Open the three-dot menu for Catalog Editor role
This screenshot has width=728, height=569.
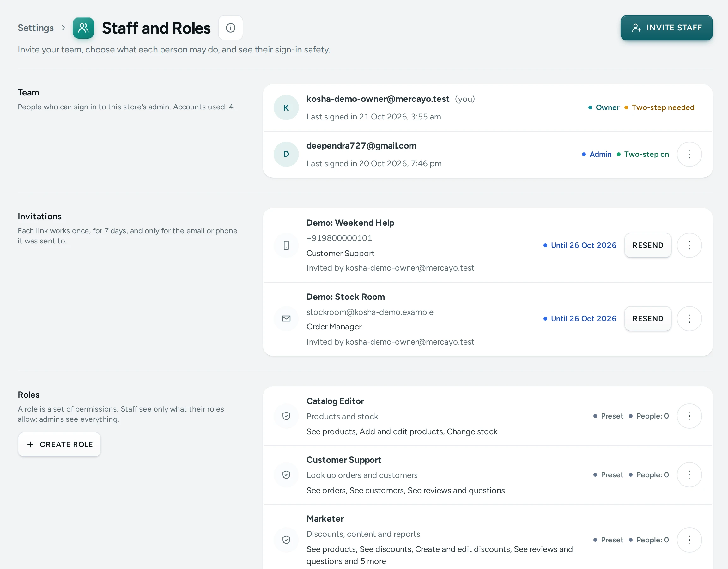[689, 416]
